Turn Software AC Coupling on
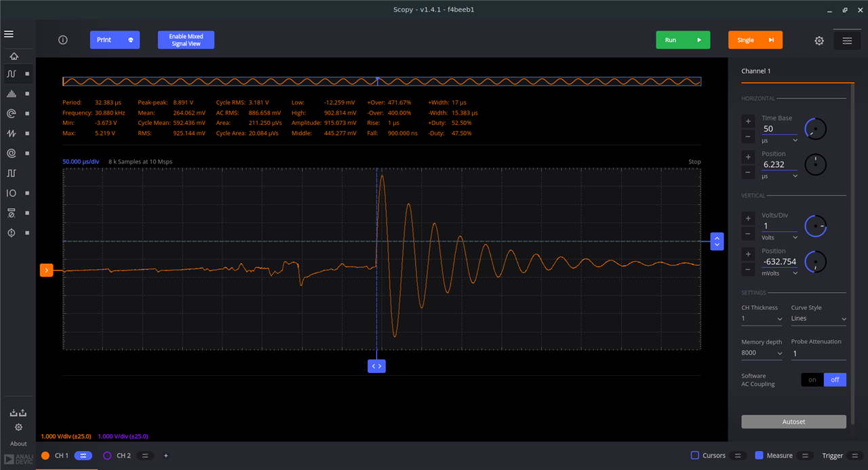868x470 pixels. pyautogui.click(x=812, y=380)
